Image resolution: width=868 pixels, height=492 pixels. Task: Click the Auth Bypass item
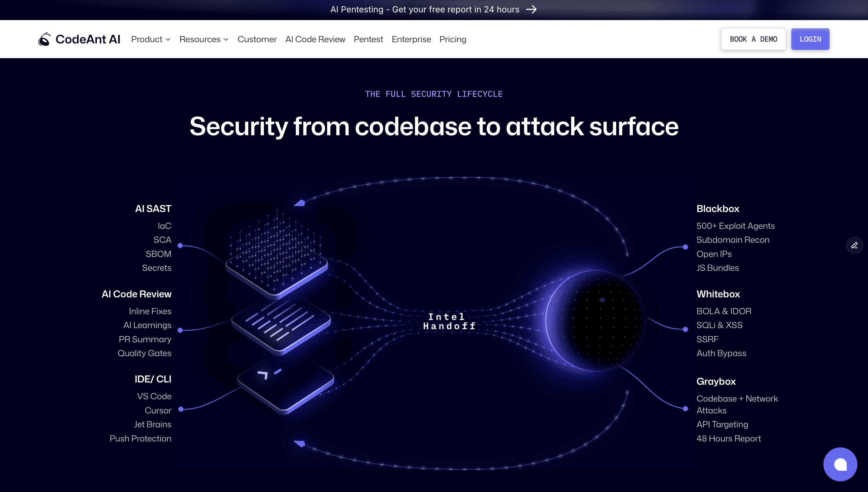coord(721,353)
